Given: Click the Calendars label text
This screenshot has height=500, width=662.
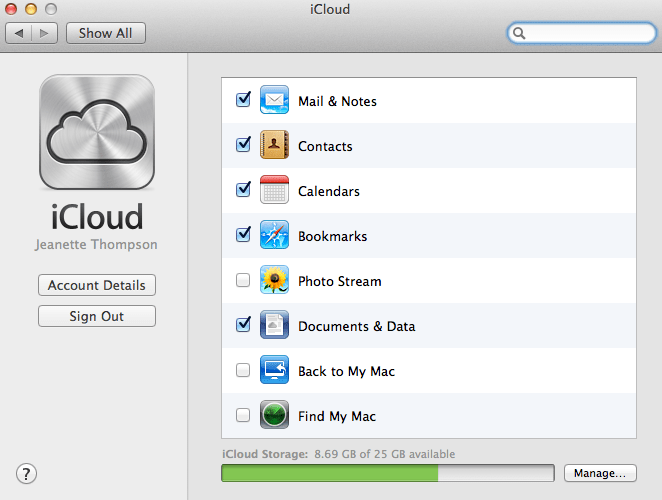Looking at the screenshot, I should (329, 191).
